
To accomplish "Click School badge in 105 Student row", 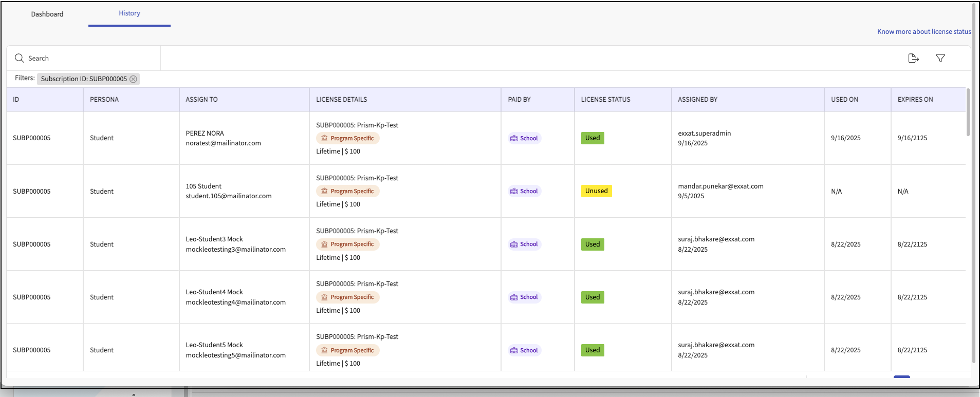I will click(524, 191).
